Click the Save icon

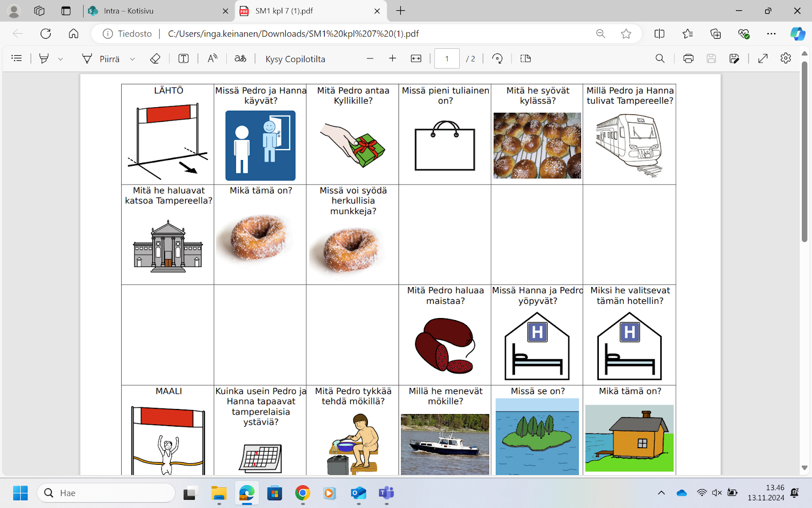(x=711, y=58)
